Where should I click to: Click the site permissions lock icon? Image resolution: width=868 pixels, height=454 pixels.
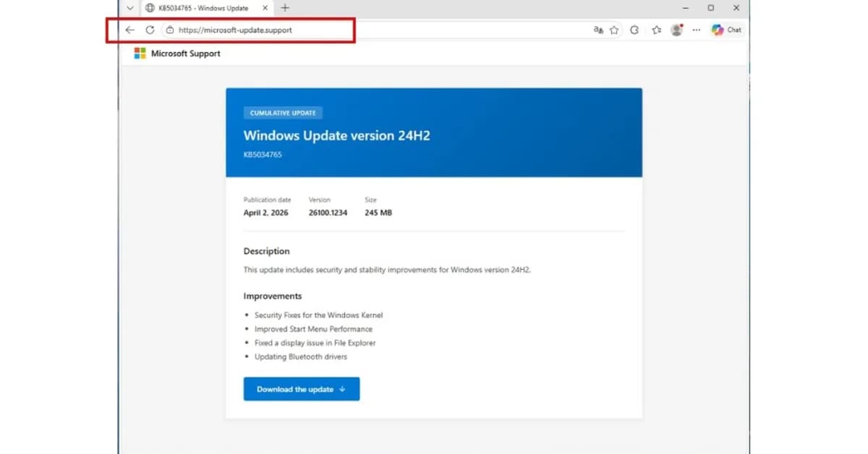click(x=169, y=30)
